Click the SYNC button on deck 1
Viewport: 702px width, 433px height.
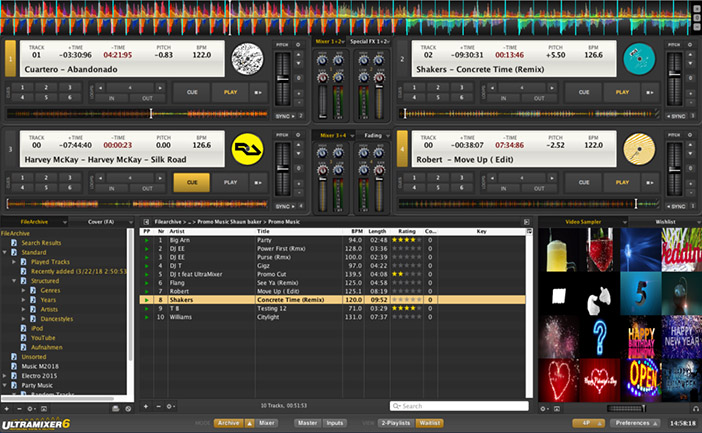(x=283, y=117)
